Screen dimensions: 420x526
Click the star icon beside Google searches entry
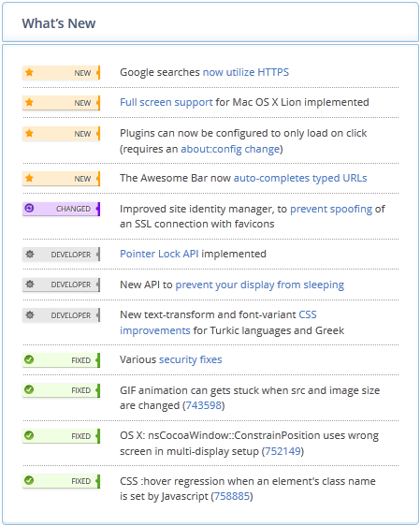pos(30,72)
